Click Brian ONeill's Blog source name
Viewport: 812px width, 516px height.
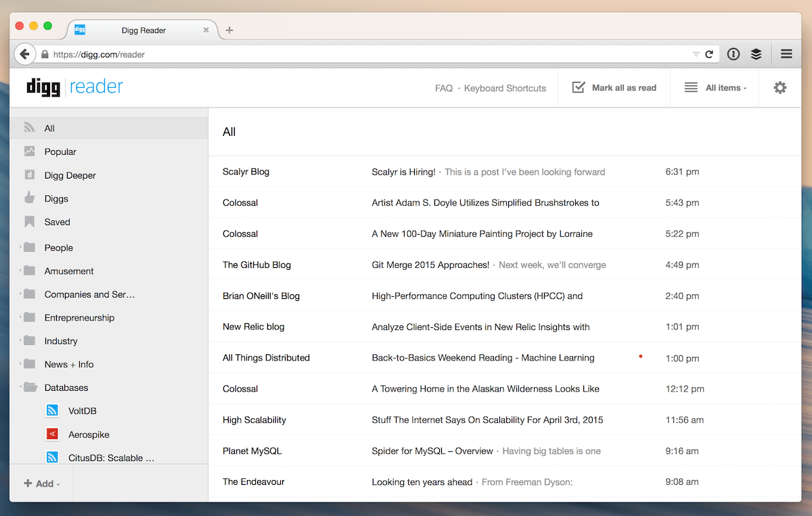(261, 296)
